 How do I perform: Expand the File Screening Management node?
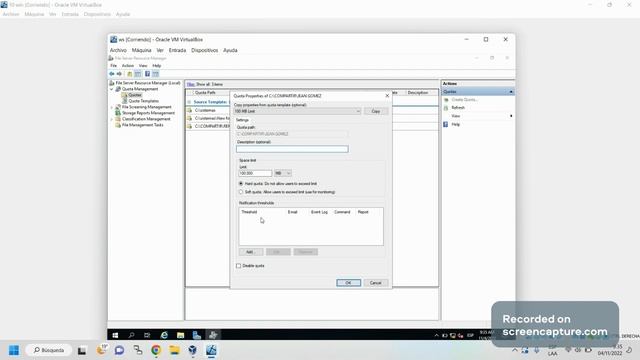click(111, 107)
